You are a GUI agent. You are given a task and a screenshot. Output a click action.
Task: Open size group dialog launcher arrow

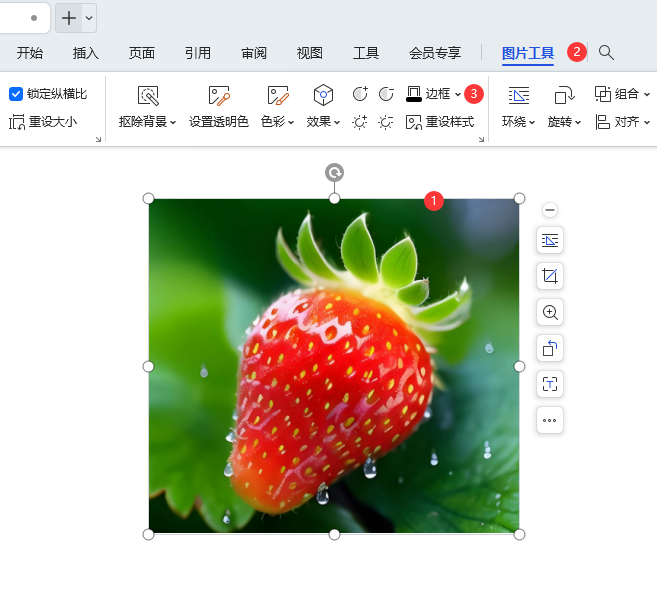point(98,139)
